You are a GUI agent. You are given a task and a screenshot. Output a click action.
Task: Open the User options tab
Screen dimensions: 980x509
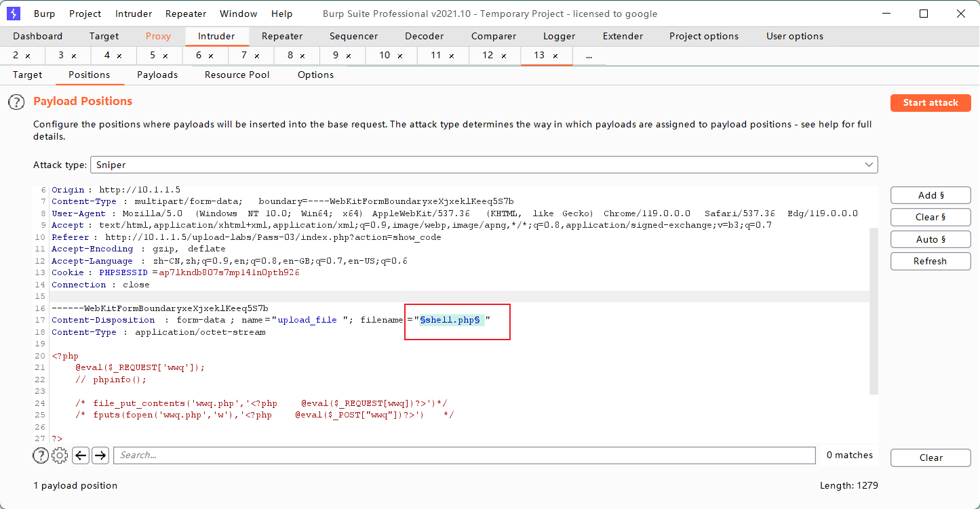pyautogui.click(x=795, y=37)
